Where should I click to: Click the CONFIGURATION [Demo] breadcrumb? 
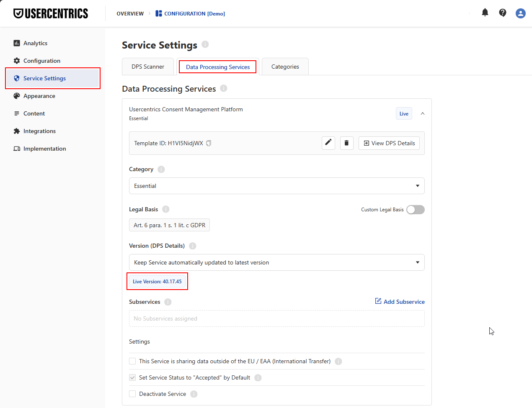click(194, 14)
